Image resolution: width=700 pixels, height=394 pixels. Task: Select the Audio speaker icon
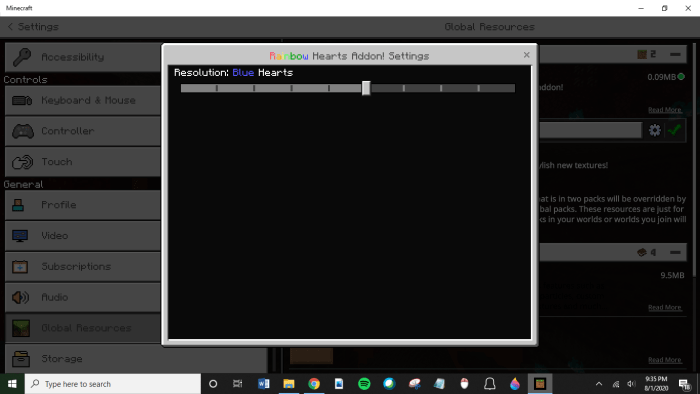(x=20, y=297)
